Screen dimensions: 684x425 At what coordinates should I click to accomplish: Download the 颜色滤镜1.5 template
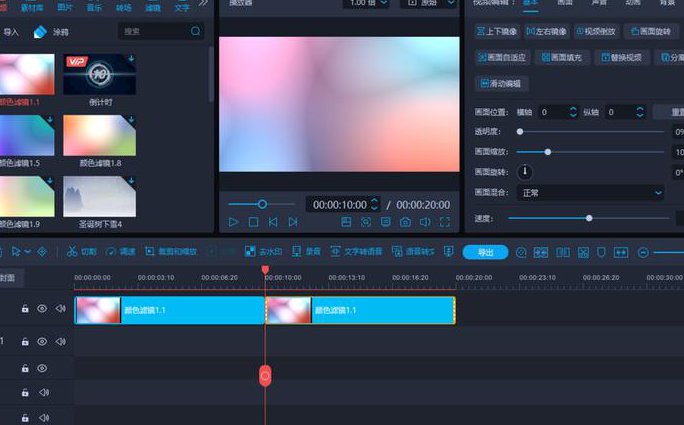point(50,120)
